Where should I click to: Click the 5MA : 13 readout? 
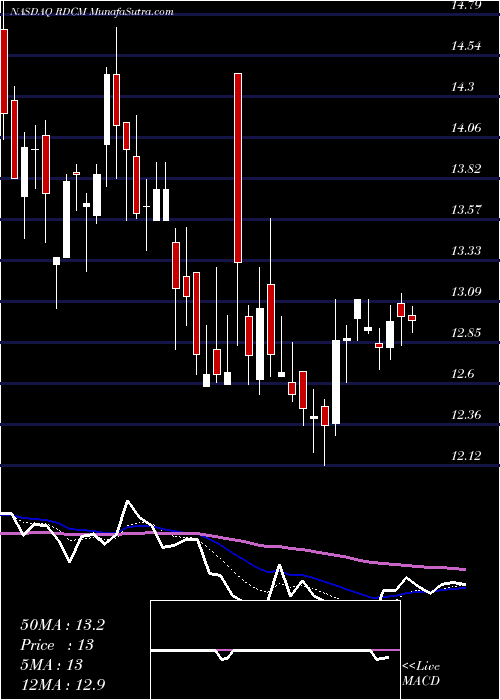52,665
